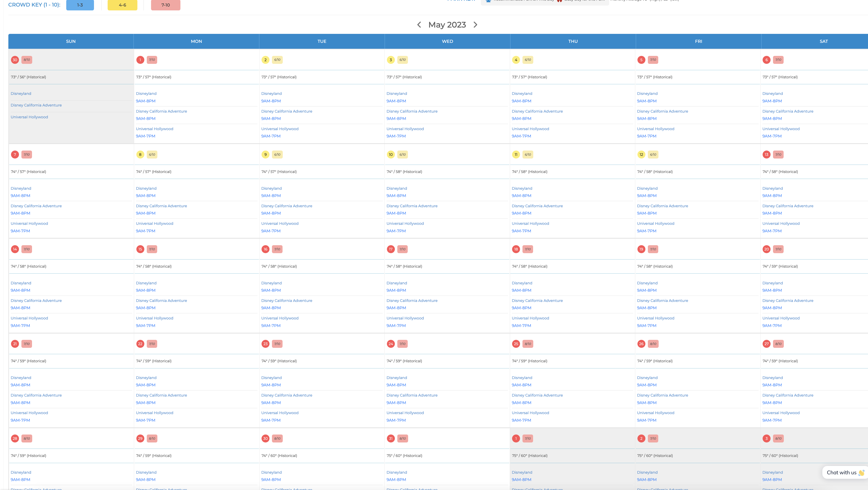
Task: Click the yellow day 3 circle for May
Action: pyautogui.click(x=391, y=60)
